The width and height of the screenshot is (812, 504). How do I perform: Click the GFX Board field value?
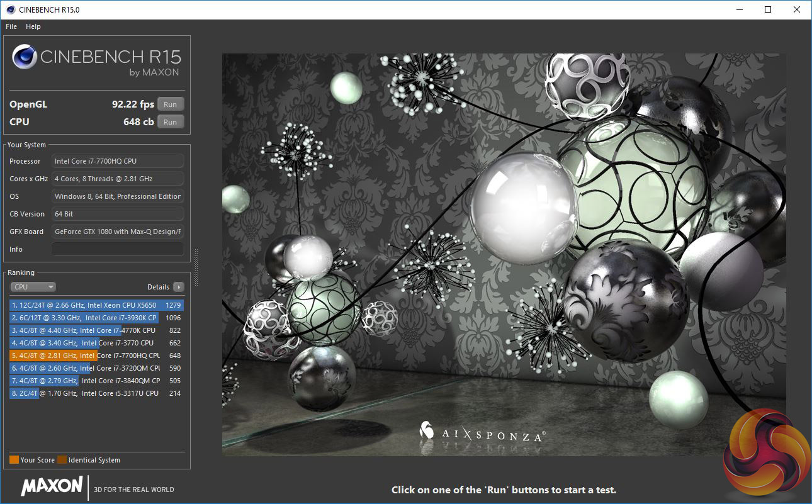(x=117, y=232)
